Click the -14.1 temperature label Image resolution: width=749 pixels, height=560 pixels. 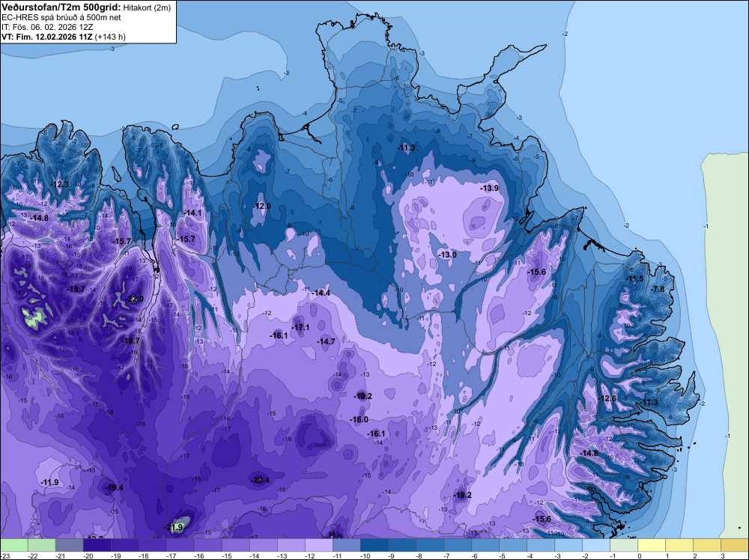(x=192, y=213)
